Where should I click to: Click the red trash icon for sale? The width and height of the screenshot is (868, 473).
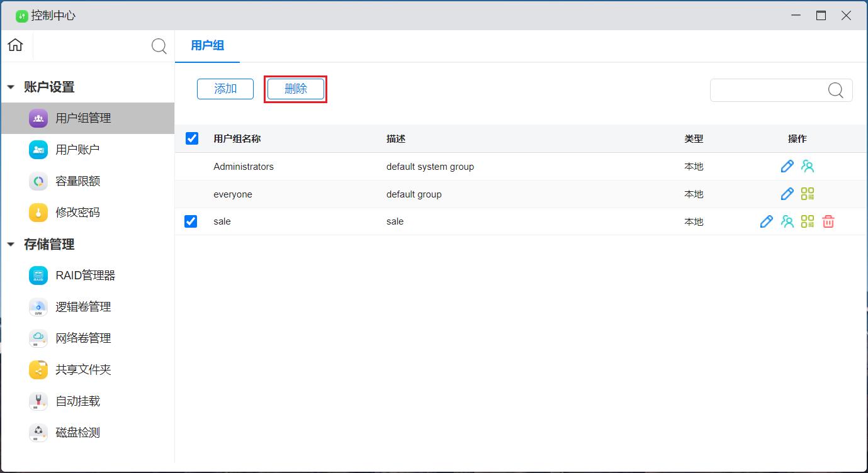(x=828, y=221)
